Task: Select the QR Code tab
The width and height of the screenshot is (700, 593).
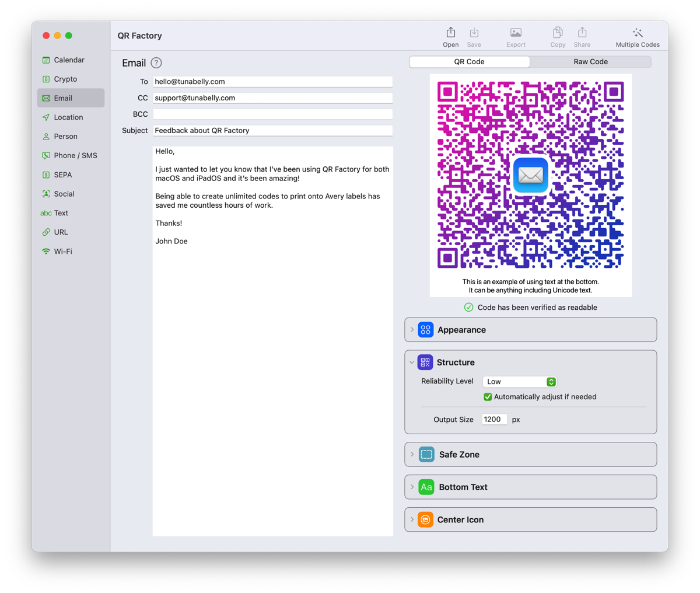Action: [469, 61]
